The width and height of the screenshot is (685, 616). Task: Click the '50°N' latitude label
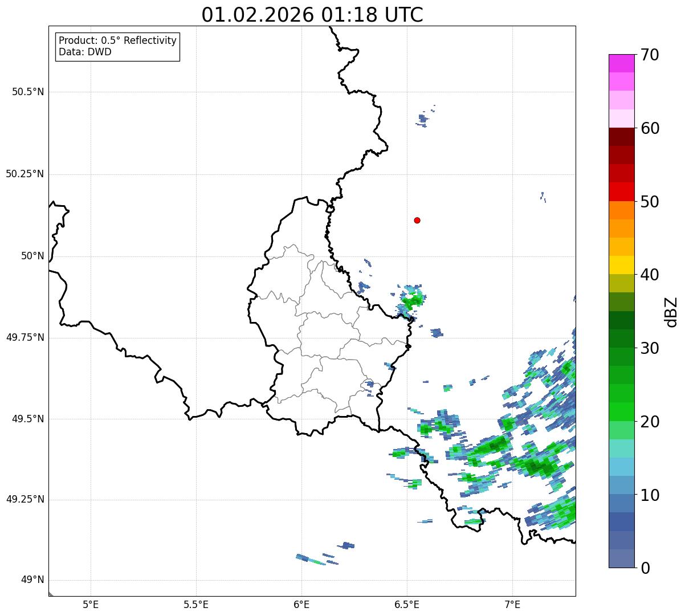(x=32, y=256)
